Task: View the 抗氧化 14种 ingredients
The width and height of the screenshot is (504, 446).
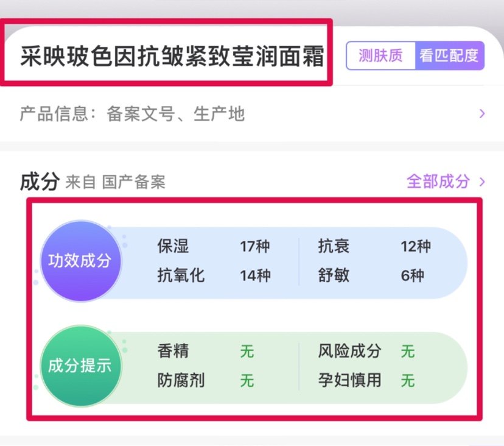Action: [213, 275]
